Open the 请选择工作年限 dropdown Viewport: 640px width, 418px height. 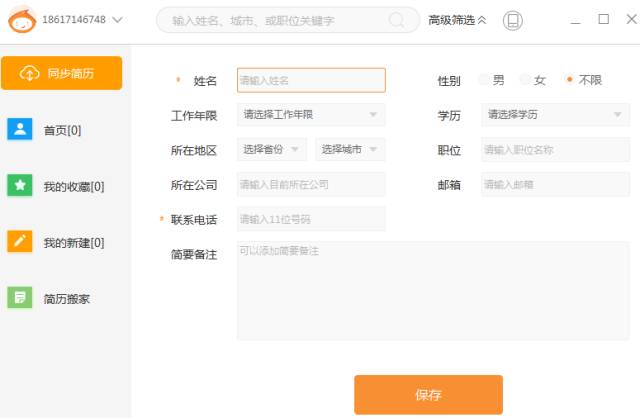311,115
